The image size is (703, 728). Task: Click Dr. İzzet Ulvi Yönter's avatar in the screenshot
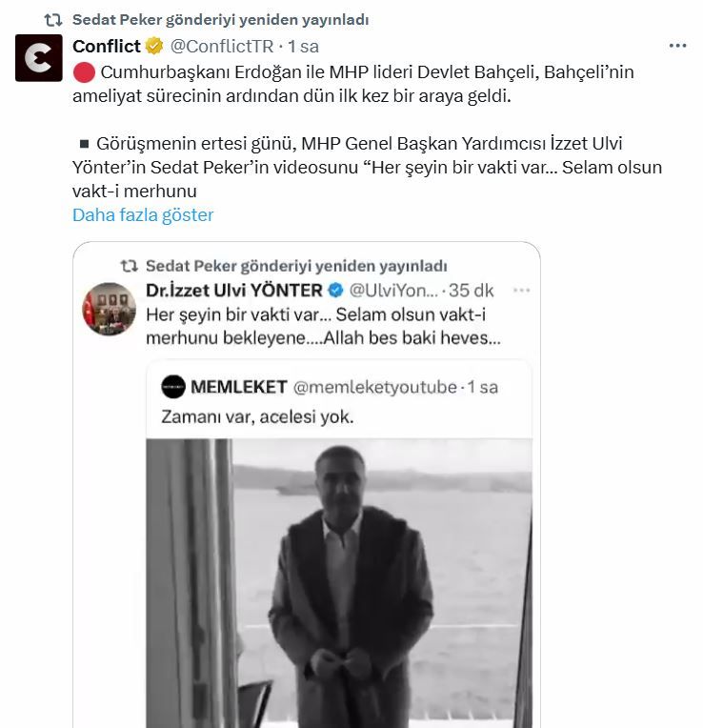(110, 306)
